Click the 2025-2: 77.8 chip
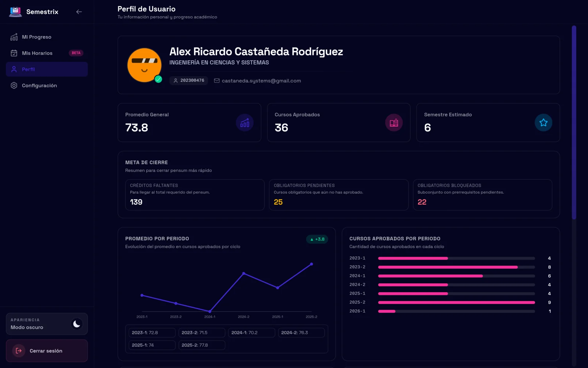 coord(202,345)
